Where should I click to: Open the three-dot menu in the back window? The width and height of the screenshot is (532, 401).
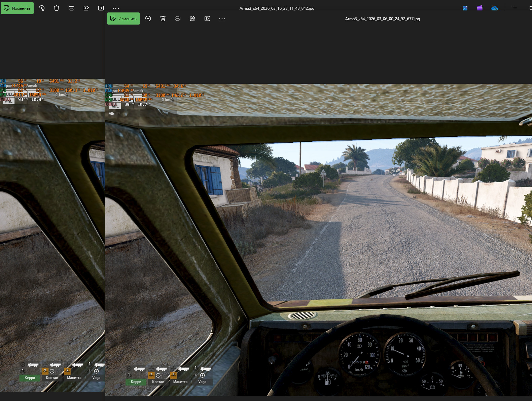click(x=116, y=8)
